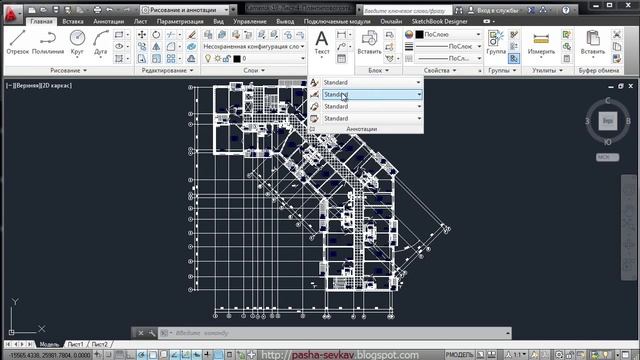
Task: Select the Полилиния (Polyline) tool
Action: (48, 42)
